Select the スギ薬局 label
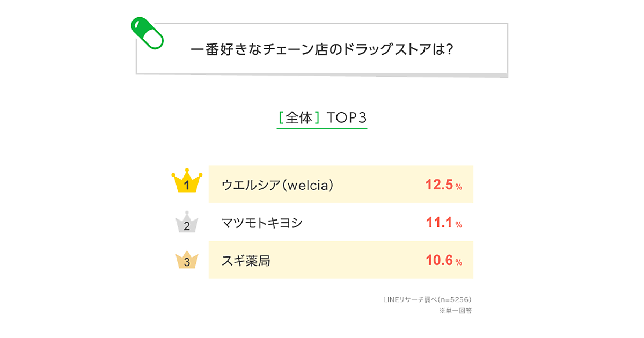The image size is (644, 338). tap(246, 261)
